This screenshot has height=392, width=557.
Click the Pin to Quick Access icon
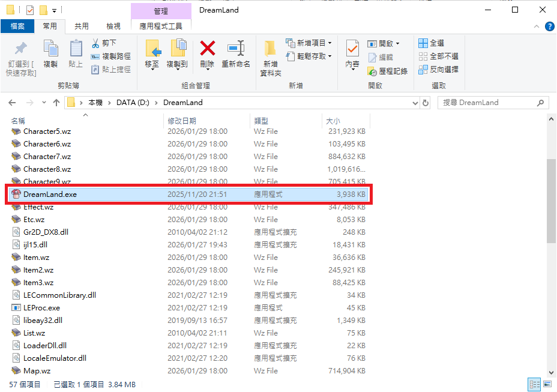[x=21, y=49]
